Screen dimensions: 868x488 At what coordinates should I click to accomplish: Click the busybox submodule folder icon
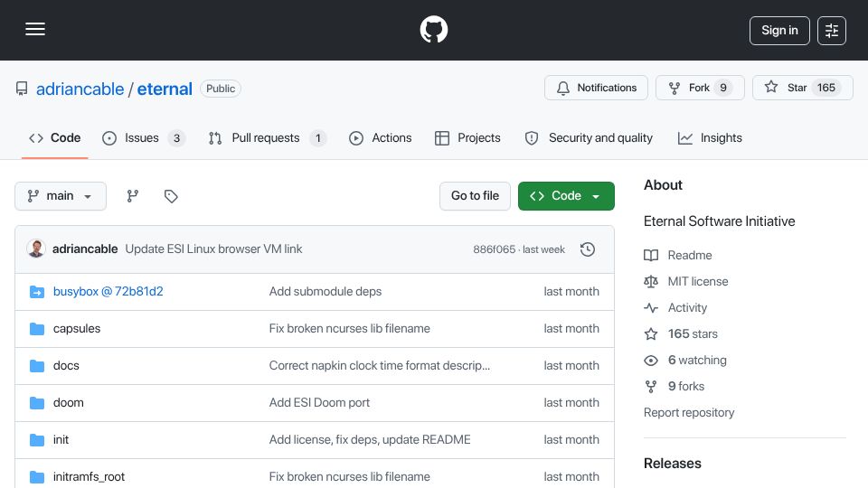[37, 292]
